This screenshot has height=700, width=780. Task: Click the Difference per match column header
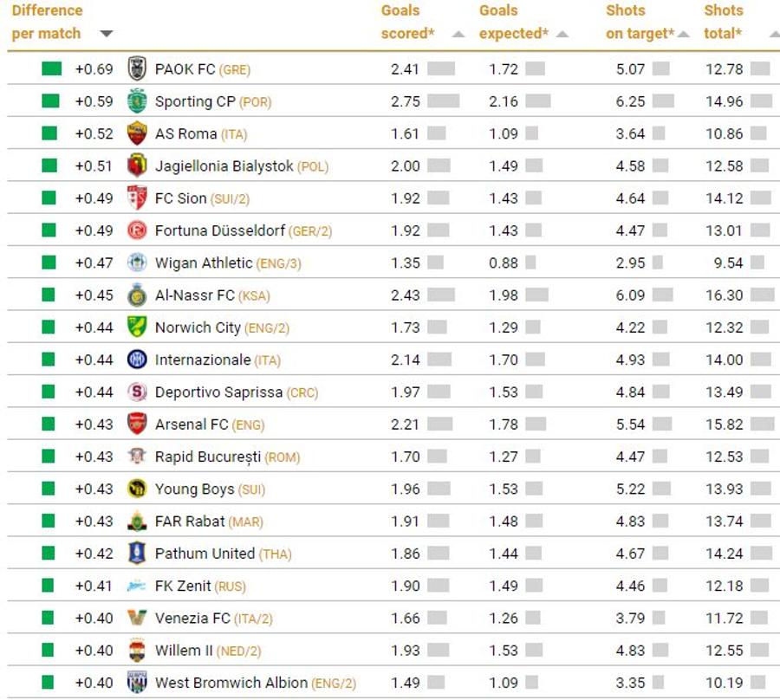(47, 22)
